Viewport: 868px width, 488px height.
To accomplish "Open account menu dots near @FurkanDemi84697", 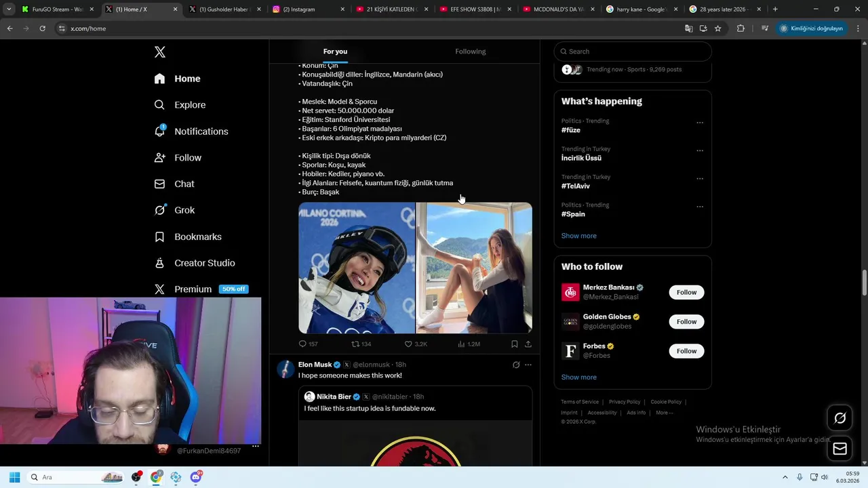I will pyautogui.click(x=256, y=447).
